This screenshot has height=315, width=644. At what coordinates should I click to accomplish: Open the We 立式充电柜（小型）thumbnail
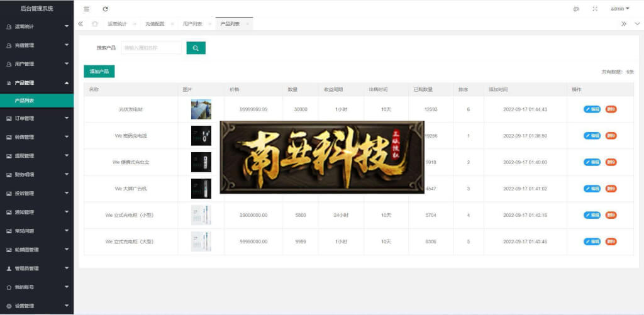(201, 215)
